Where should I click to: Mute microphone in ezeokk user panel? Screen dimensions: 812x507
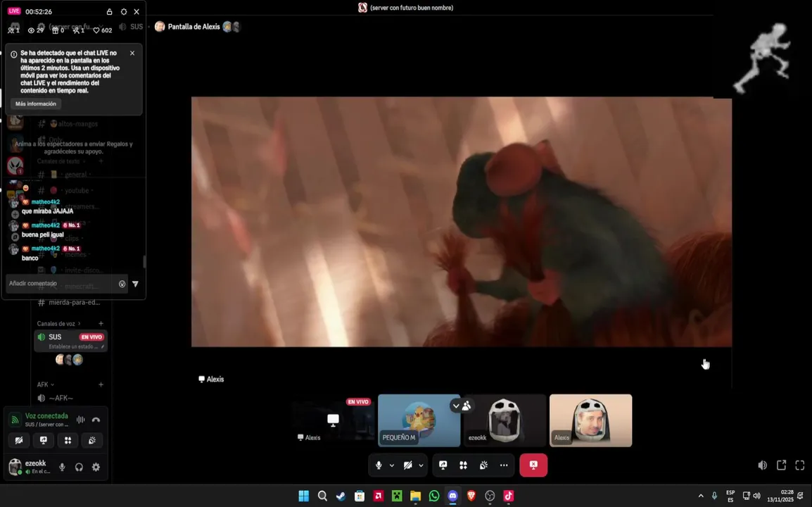pos(62,467)
